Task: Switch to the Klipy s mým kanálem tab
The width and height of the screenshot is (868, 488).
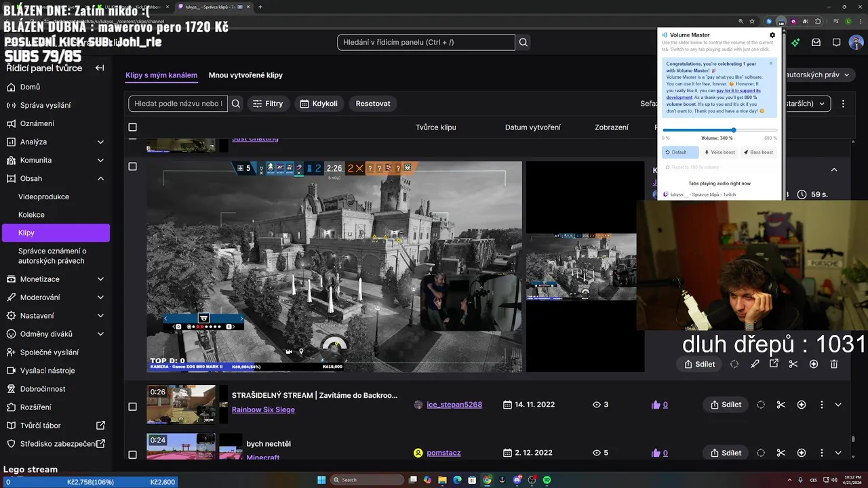Action: point(161,75)
